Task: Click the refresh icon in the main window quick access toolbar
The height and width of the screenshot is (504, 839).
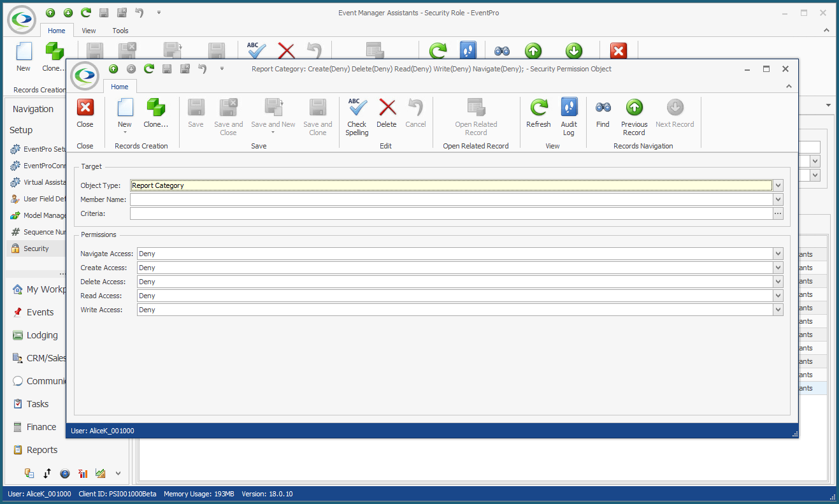Action: point(86,13)
